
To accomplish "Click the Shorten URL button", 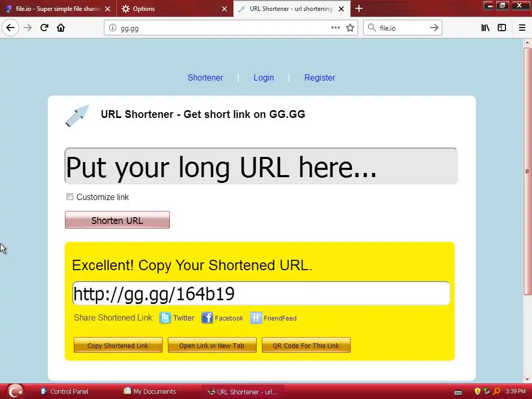I will pos(117,220).
